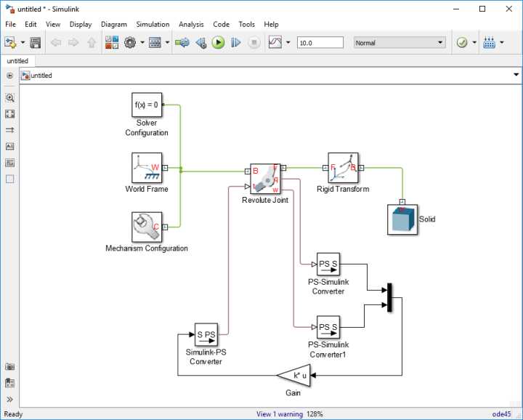Screen dimensions: 523x420
Task: Select the Mux block black bar
Action: tap(389, 298)
